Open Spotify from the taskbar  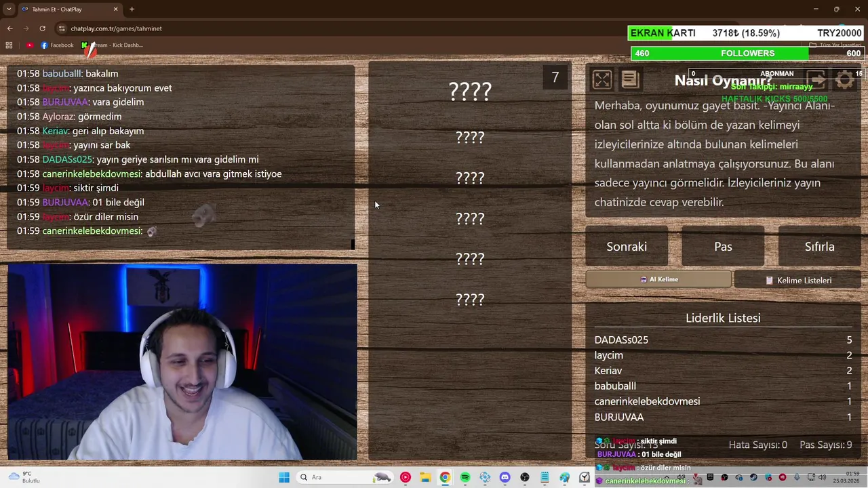pos(465,477)
